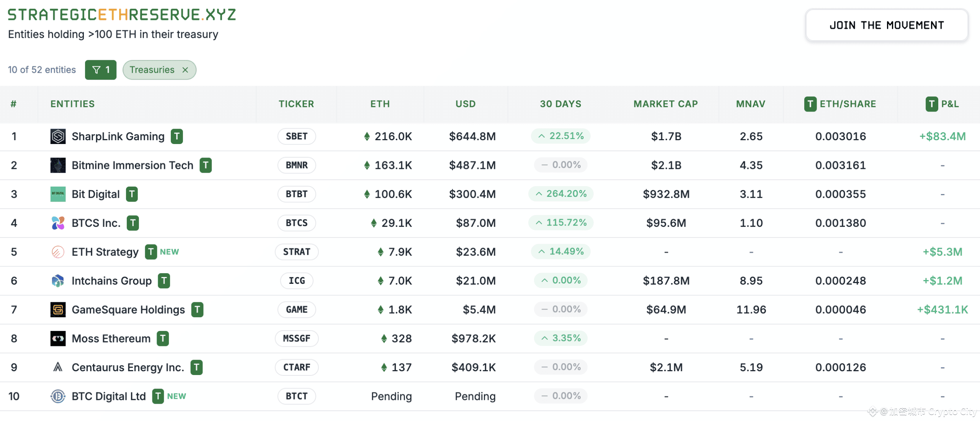The width and height of the screenshot is (980, 421).
Task: Click the GAME ticker pill
Action: click(297, 310)
